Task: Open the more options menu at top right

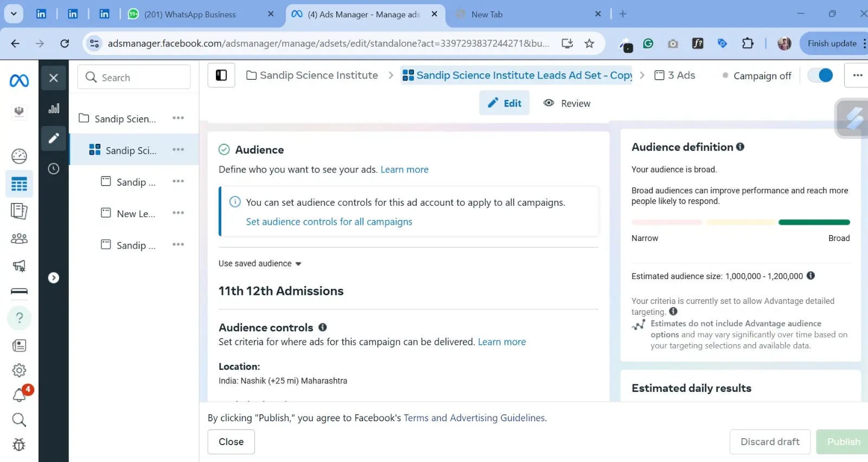Action: pyautogui.click(x=857, y=75)
